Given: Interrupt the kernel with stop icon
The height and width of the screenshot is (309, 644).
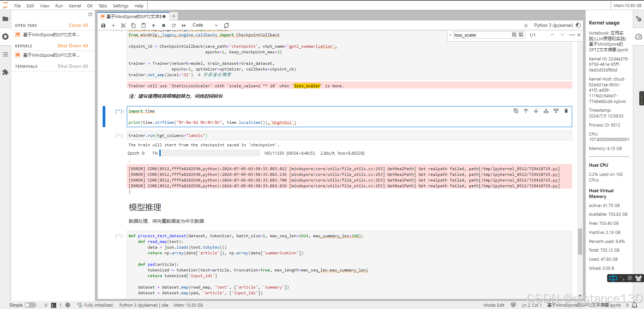Looking at the screenshot, I should (164, 25).
